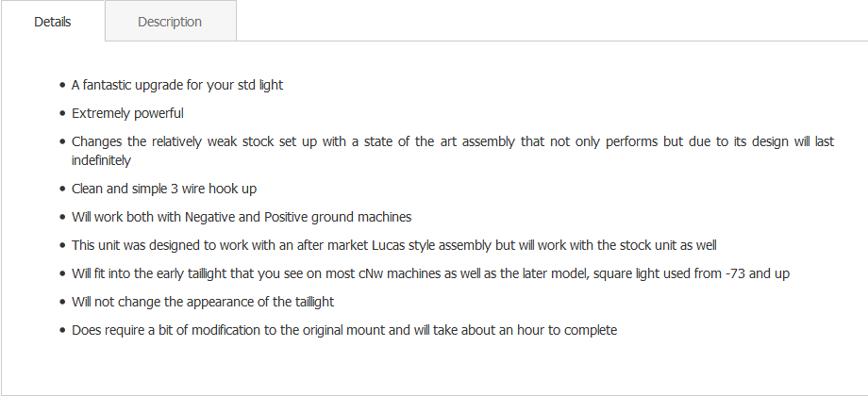Click the 'Does require a bit of modification' line
Screen dimensions: 868x396
pyautogui.click(x=344, y=330)
